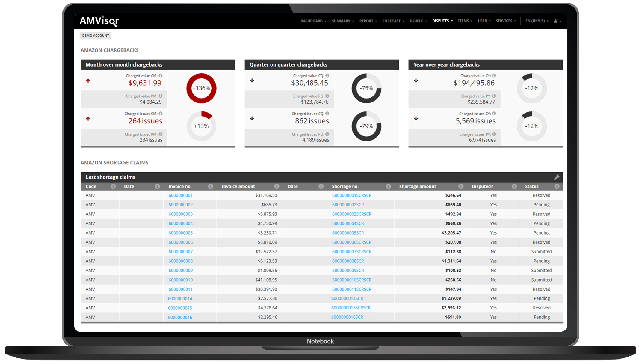Click the info icon on the Disputed? column

(x=514, y=186)
